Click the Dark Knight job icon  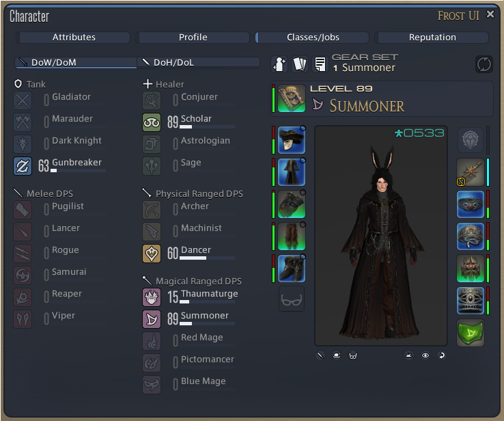click(23, 144)
